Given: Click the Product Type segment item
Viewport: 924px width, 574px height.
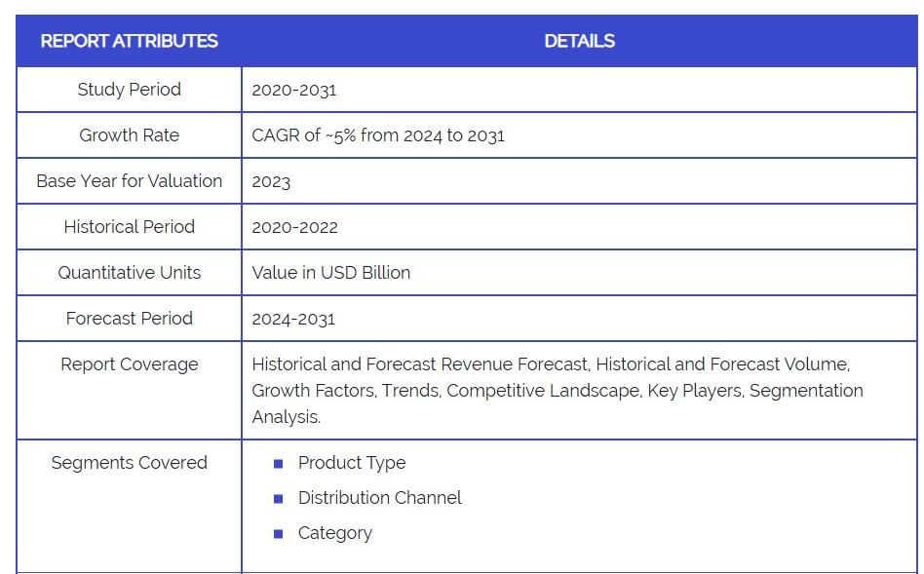Looking at the screenshot, I should pyautogui.click(x=351, y=463).
